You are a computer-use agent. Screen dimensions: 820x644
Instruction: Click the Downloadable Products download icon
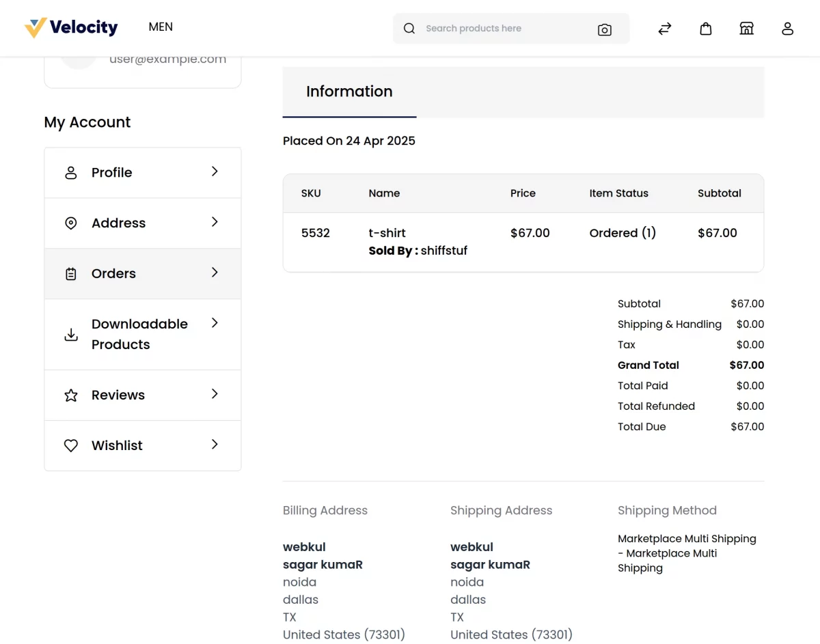coord(70,334)
